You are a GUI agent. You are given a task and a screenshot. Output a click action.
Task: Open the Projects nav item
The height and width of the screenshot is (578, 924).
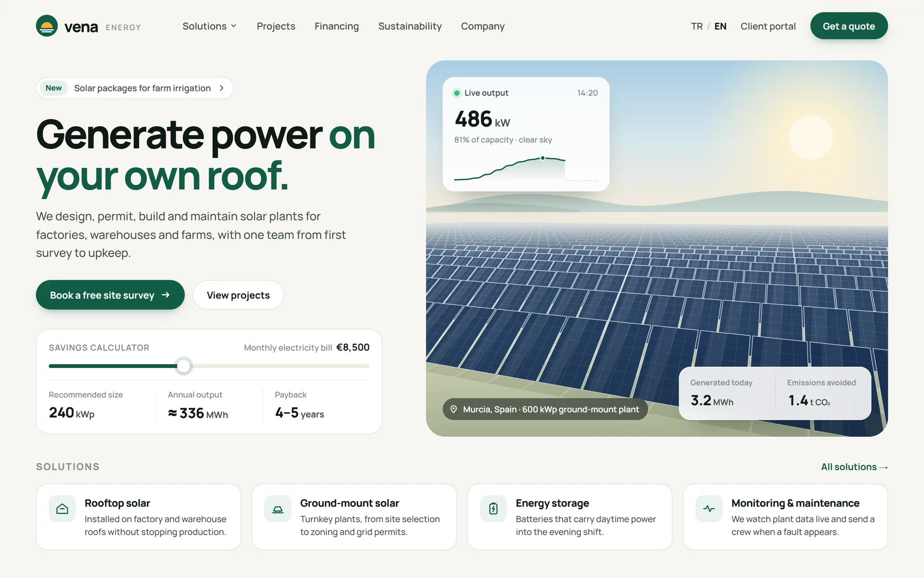pyautogui.click(x=276, y=26)
